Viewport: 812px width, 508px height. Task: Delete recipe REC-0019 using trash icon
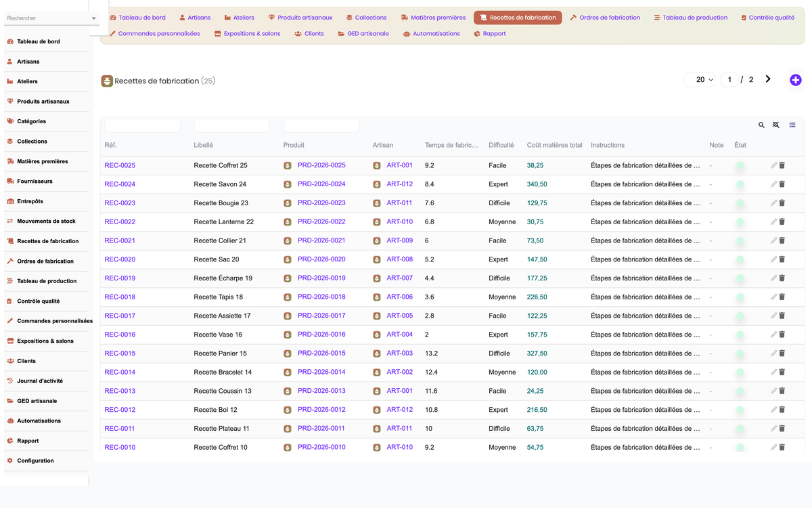pos(782,278)
